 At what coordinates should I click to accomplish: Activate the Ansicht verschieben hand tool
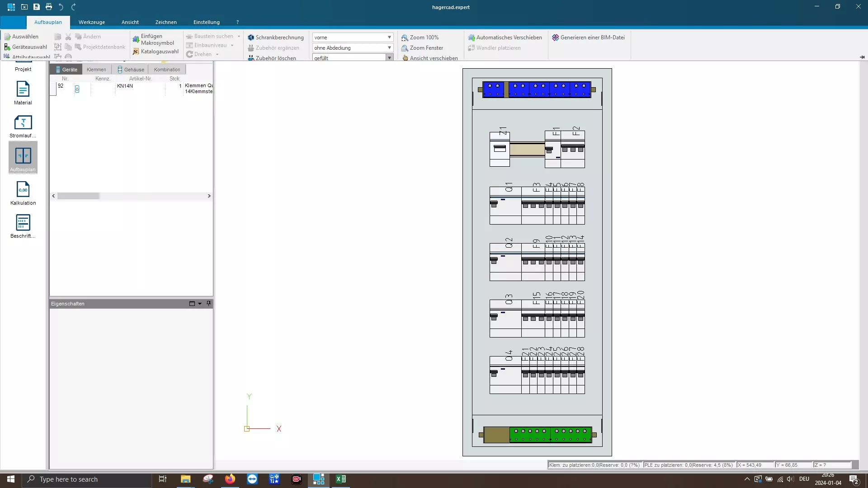(x=429, y=58)
